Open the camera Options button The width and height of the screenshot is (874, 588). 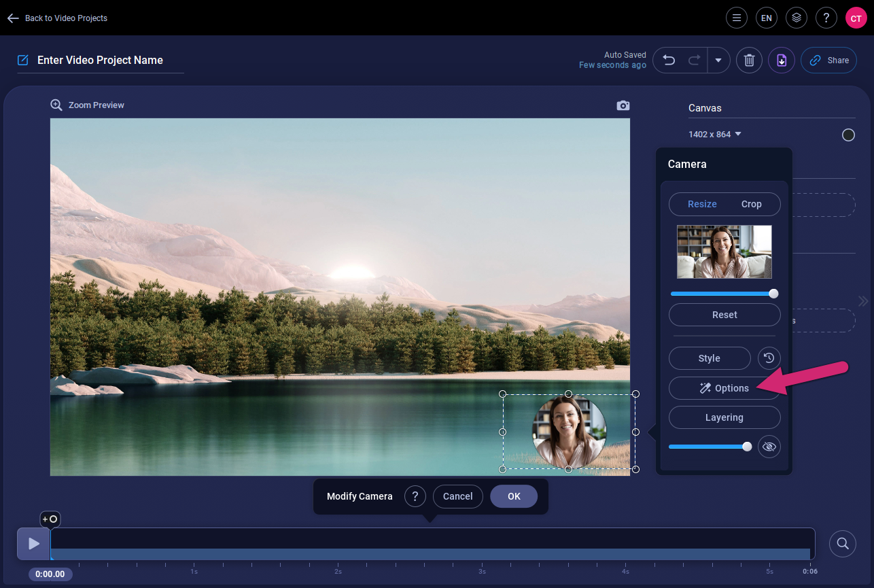tap(724, 388)
